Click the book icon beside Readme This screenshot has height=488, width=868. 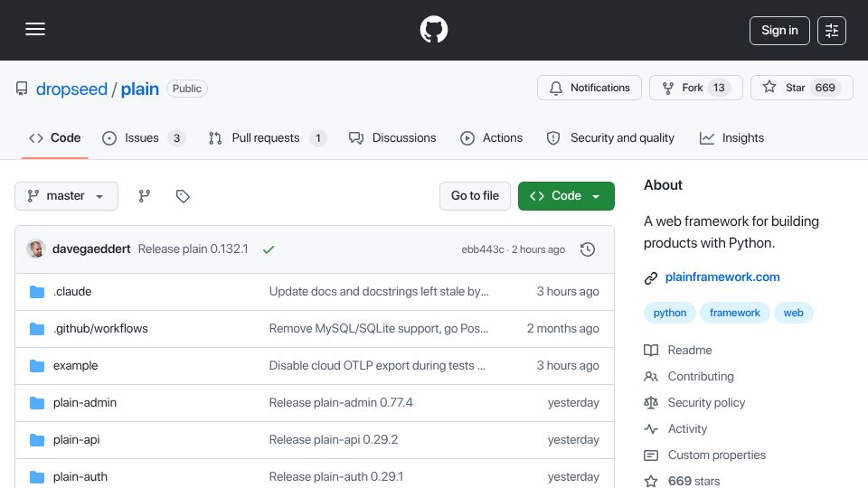(651, 351)
